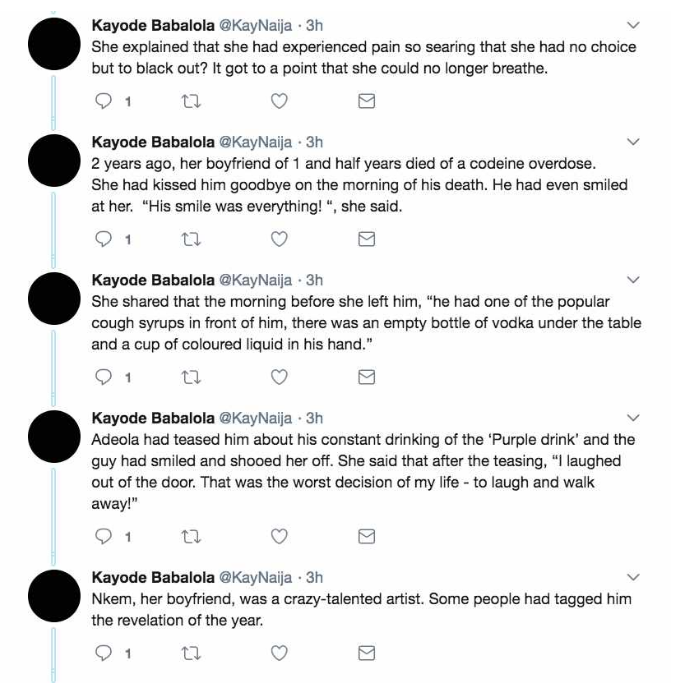
Task: Open the 3h timestamp of the 'Purple drink' tweet
Action: tap(314, 418)
